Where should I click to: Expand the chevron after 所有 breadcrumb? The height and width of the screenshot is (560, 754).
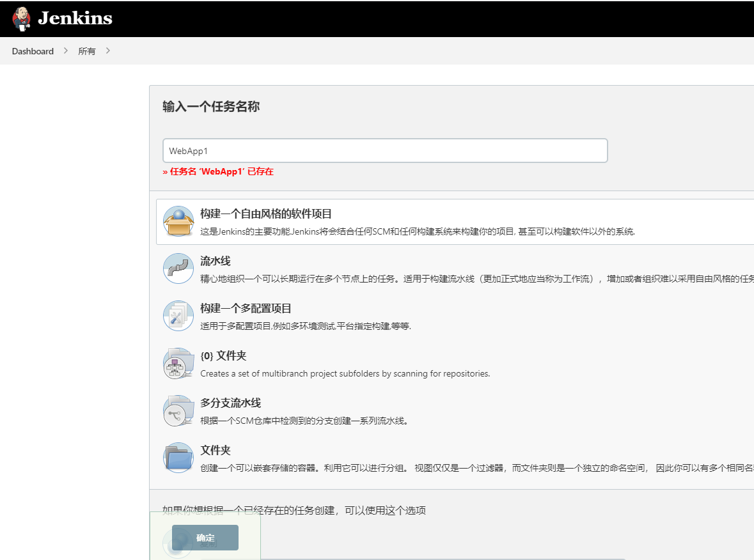tap(107, 51)
